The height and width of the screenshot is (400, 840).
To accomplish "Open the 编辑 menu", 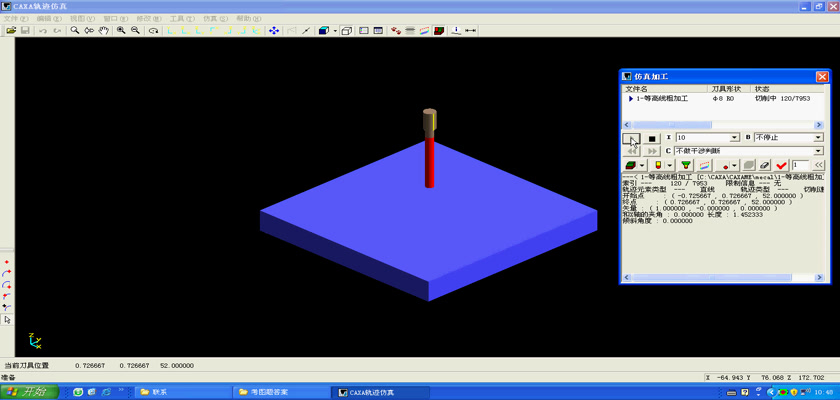I will pos(49,18).
